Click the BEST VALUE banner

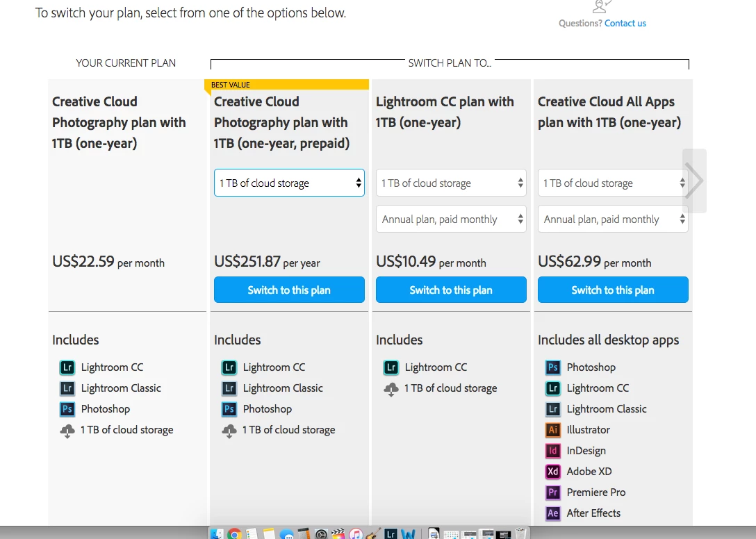(288, 84)
